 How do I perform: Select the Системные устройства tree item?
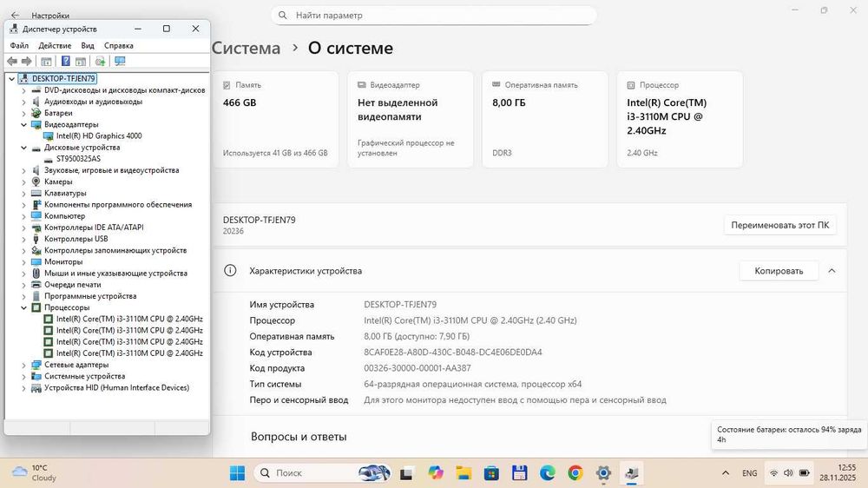[85, 376]
